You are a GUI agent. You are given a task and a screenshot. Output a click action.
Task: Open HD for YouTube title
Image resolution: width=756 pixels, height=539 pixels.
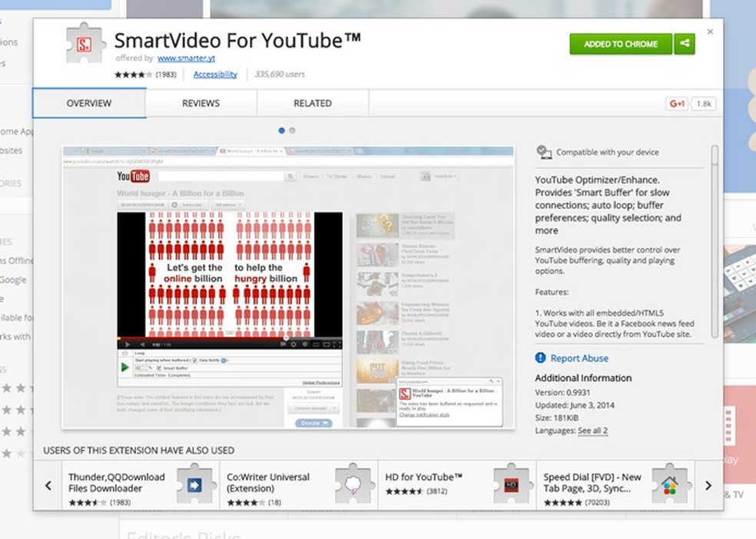(424, 477)
